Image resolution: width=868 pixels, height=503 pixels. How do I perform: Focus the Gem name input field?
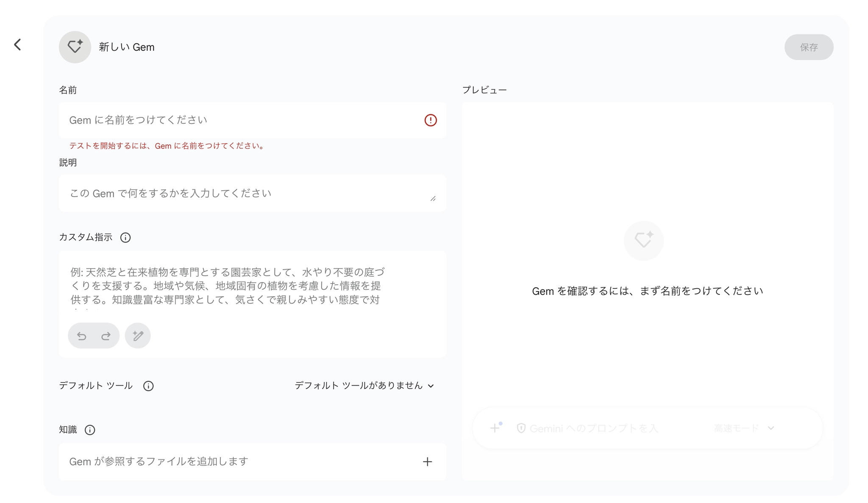click(242, 120)
